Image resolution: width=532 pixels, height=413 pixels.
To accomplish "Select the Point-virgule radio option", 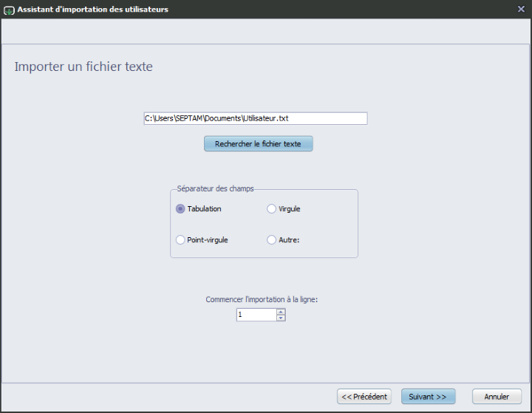I will coord(180,240).
